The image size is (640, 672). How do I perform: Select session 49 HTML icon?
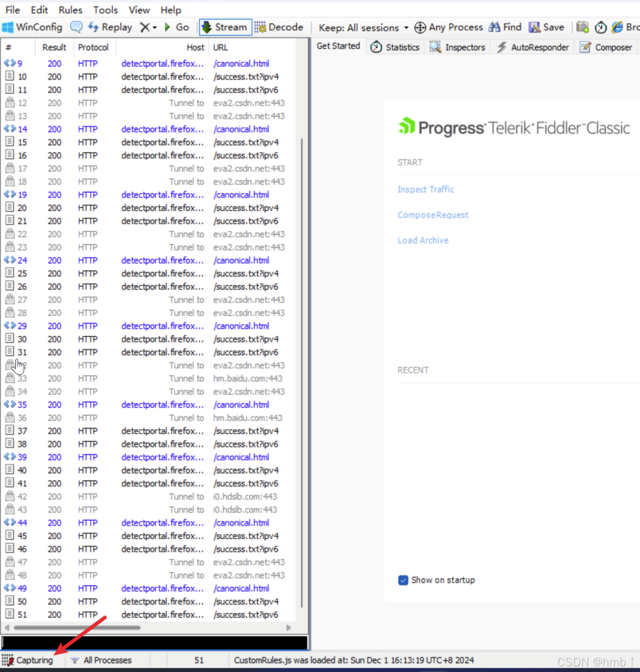[x=10, y=588]
